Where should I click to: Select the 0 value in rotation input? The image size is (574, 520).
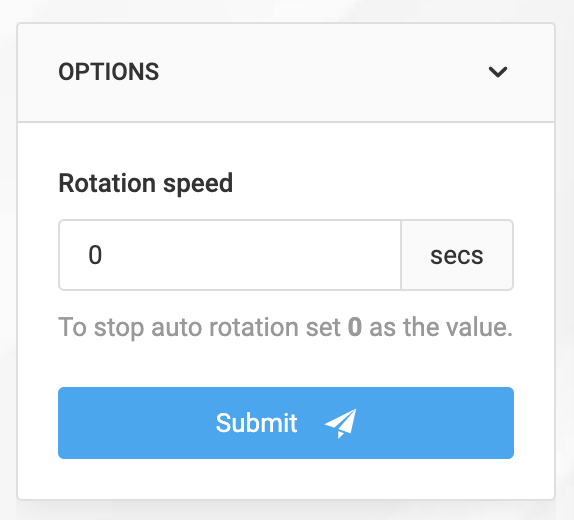point(95,255)
